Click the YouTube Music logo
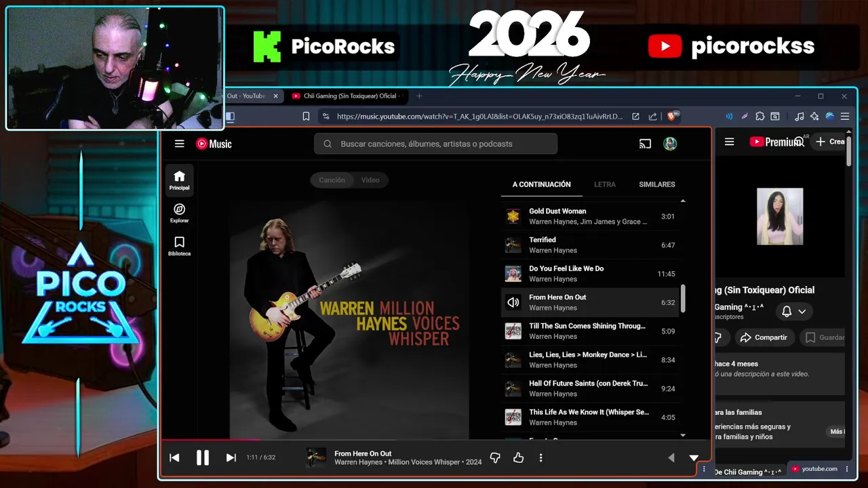 click(x=214, y=144)
